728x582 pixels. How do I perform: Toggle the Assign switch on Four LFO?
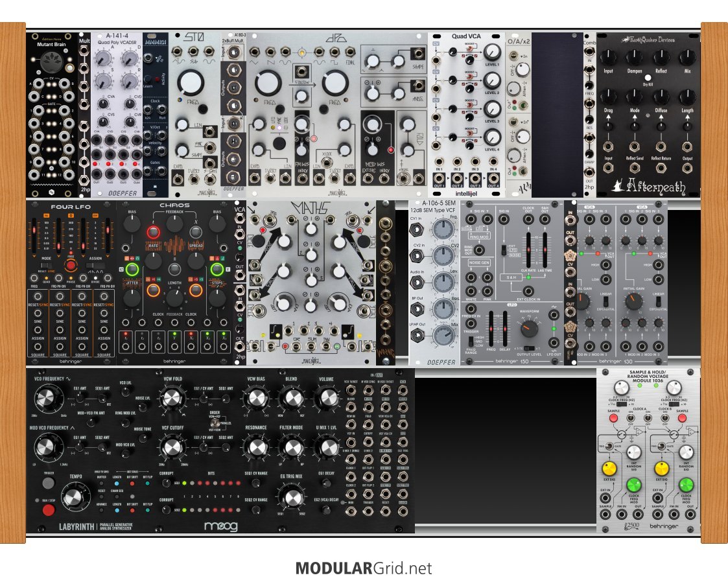coord(95,266)
